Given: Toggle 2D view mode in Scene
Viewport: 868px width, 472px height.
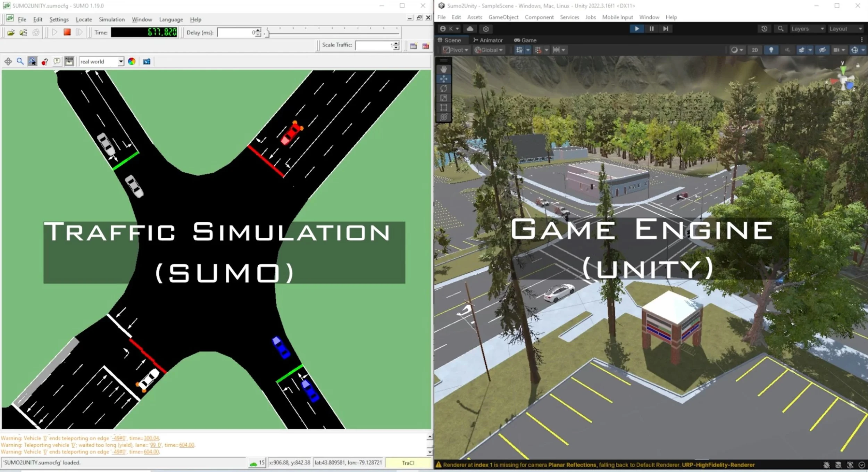Looking at the screenshot, I should tap(754, 50).
